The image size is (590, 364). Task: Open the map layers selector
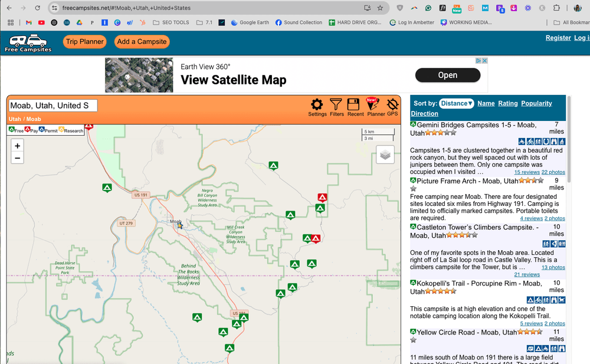(x=385, y=155)
